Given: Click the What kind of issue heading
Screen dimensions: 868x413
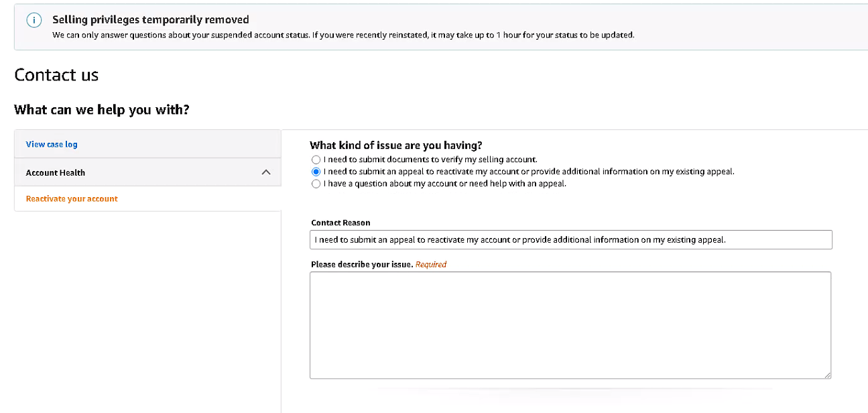Looking at the screenshot, I should click(396, 145).
